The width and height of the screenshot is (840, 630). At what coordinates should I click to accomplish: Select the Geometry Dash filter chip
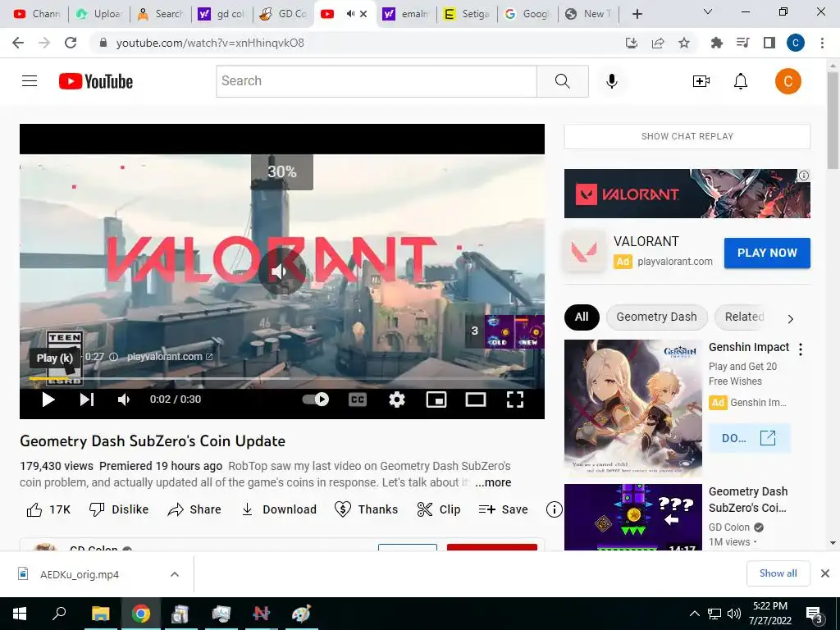click(657, 317)
